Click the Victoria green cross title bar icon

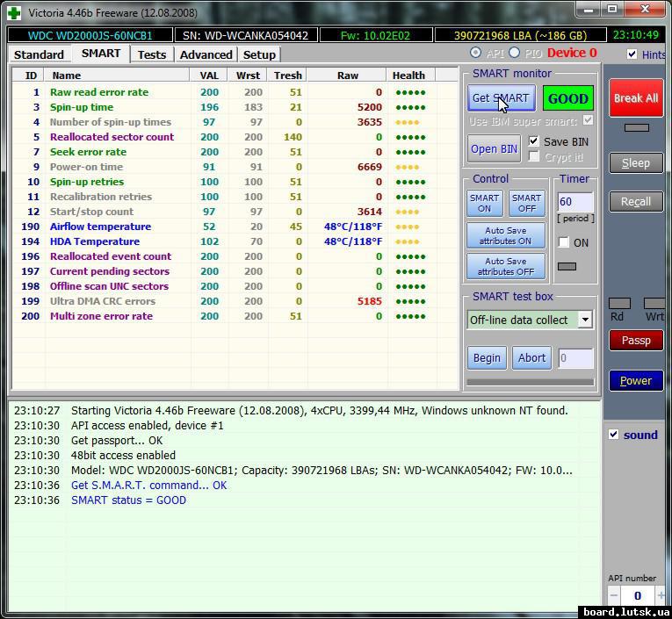(x=13, y=12)
